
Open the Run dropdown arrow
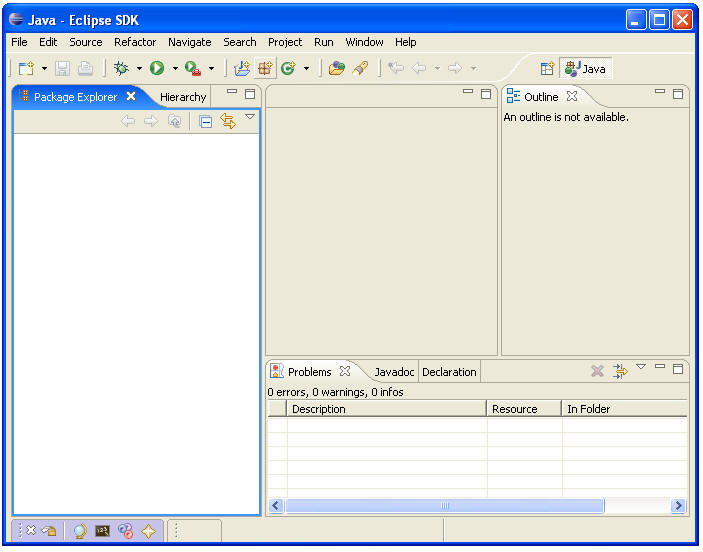coord(175,69)
